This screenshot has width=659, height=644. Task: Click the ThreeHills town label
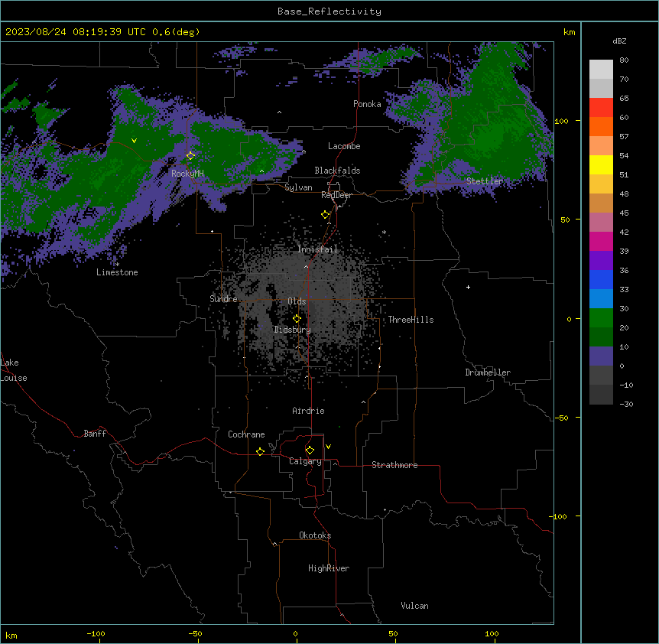(x=411, y=320)
